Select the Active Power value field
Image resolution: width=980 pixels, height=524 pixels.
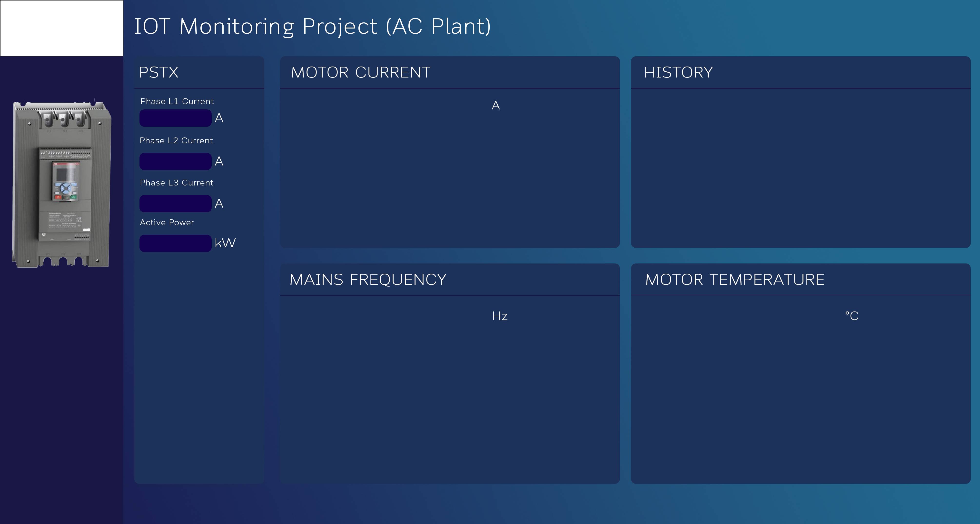coord(175,243)
